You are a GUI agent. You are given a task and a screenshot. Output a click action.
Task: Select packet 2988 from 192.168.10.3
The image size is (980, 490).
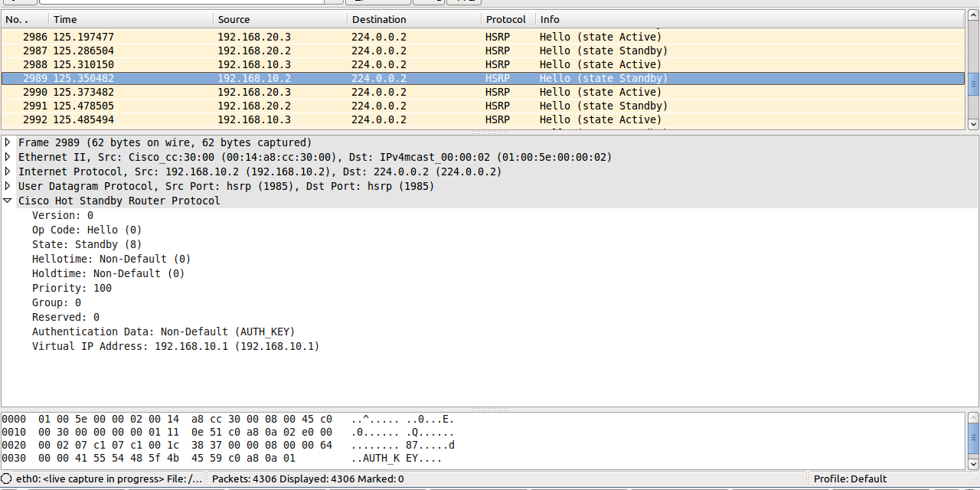point(483,64)
